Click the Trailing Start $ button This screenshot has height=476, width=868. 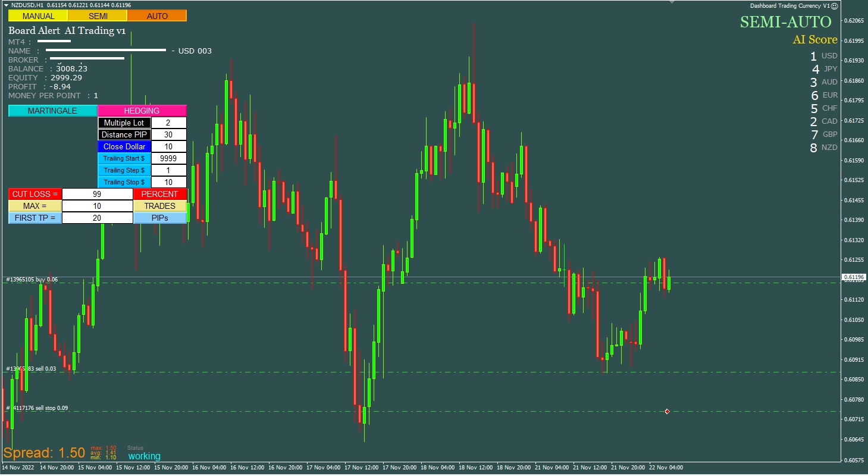click(x=124, y=158)
